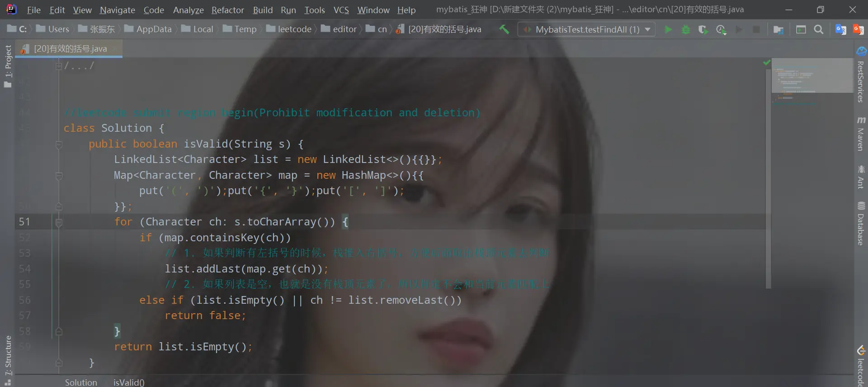
Task: Start debugging with the green bug icon
Action: pos(685,29)
